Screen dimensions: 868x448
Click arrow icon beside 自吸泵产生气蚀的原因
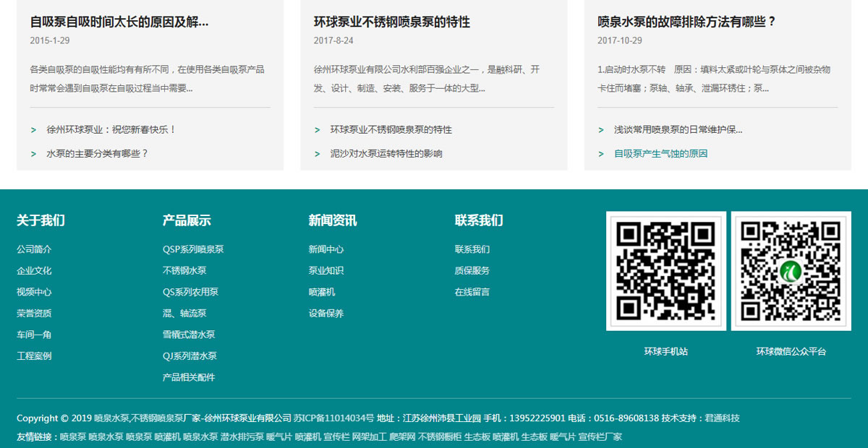click(600, 154)
